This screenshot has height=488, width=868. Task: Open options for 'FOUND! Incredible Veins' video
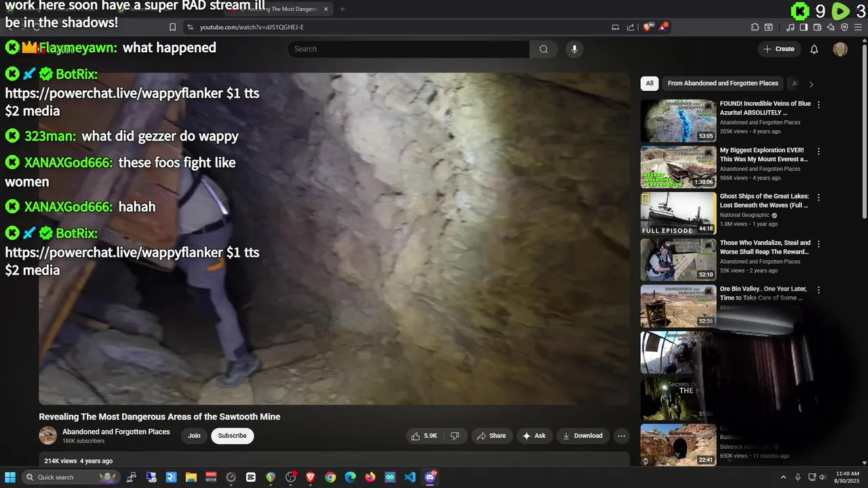pos(818,105)
